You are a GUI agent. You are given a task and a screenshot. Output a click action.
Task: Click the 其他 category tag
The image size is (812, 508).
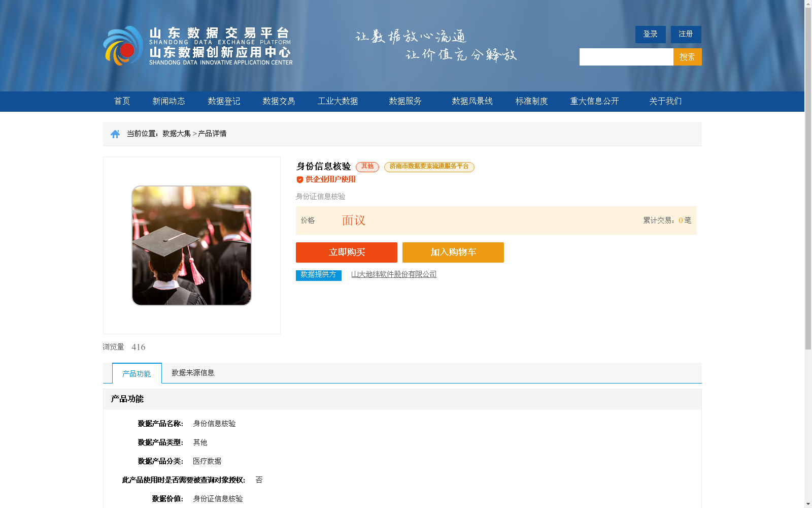tap(367, 167)
